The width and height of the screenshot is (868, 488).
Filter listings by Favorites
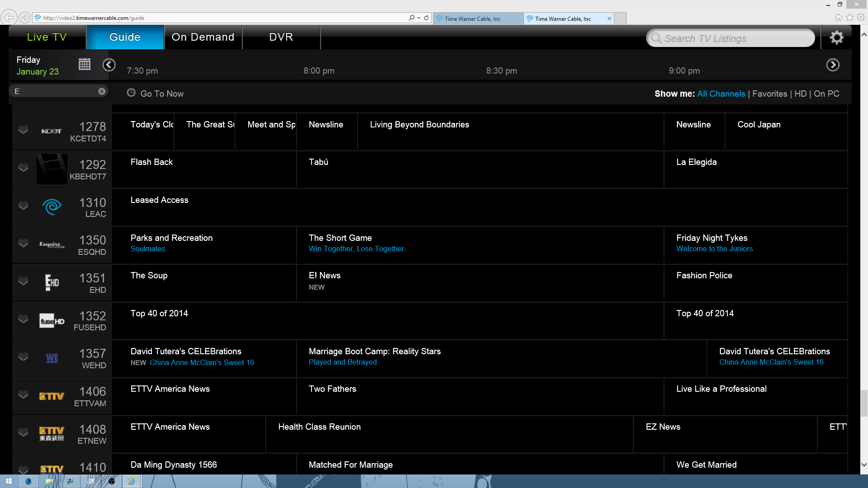pyautogui.click(x=769, y=94)
